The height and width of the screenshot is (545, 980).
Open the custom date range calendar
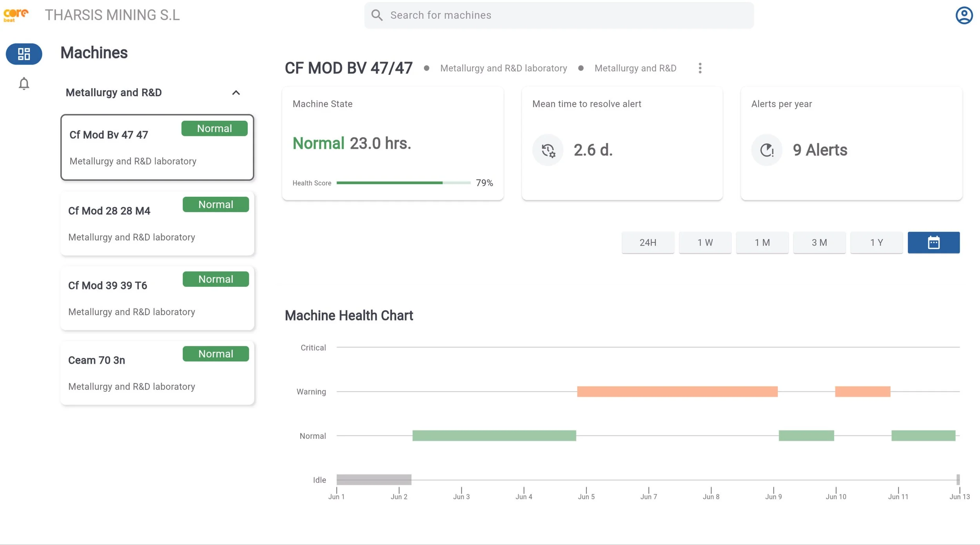coord(933,243)
